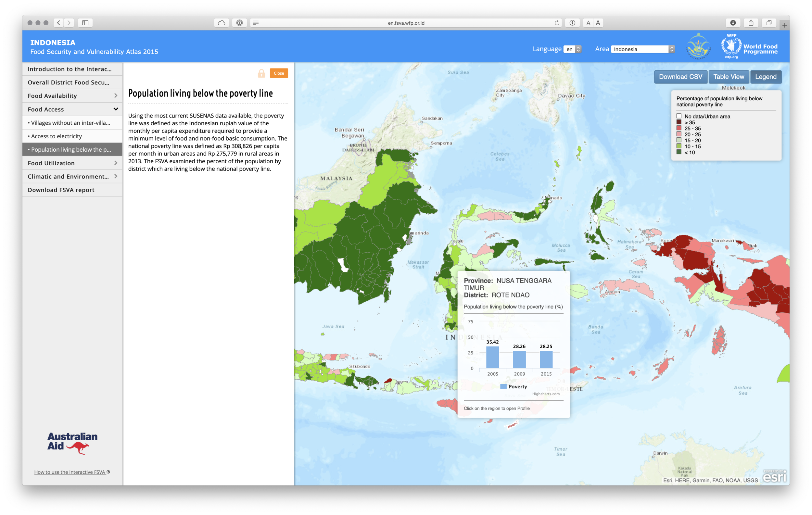Viewport: 812px width, 515px height.
Task: Increase text size with large A
Action: click(598, 23)
